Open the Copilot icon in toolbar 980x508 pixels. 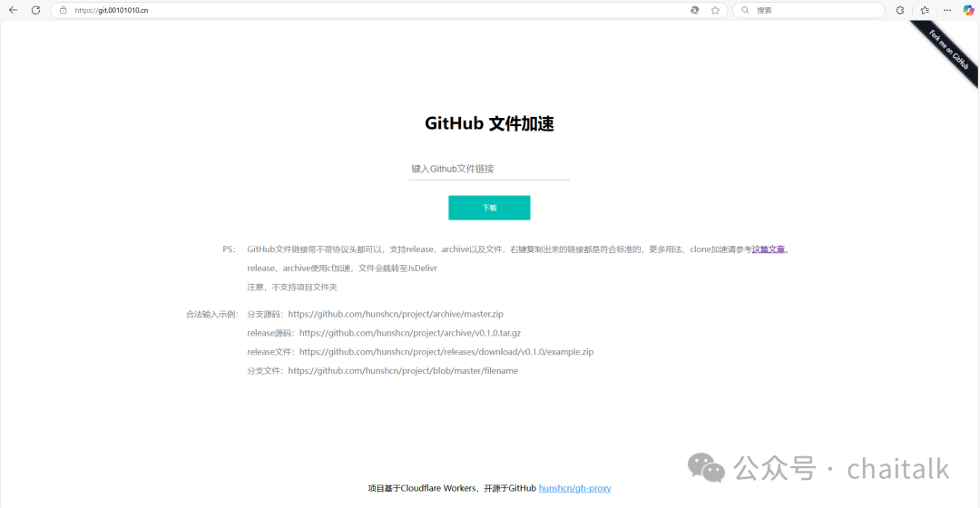tap(968, 10)
